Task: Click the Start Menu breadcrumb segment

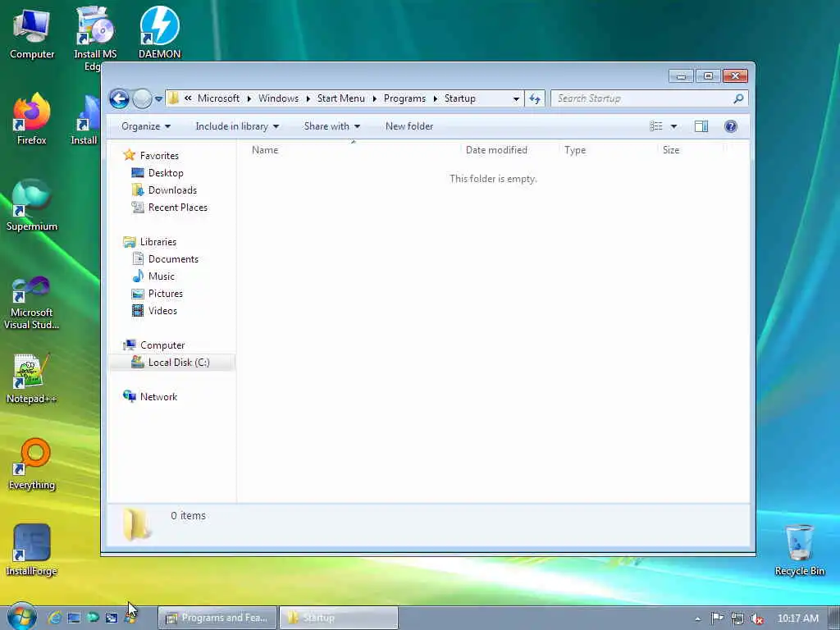Action: click(x=340, y=98)
